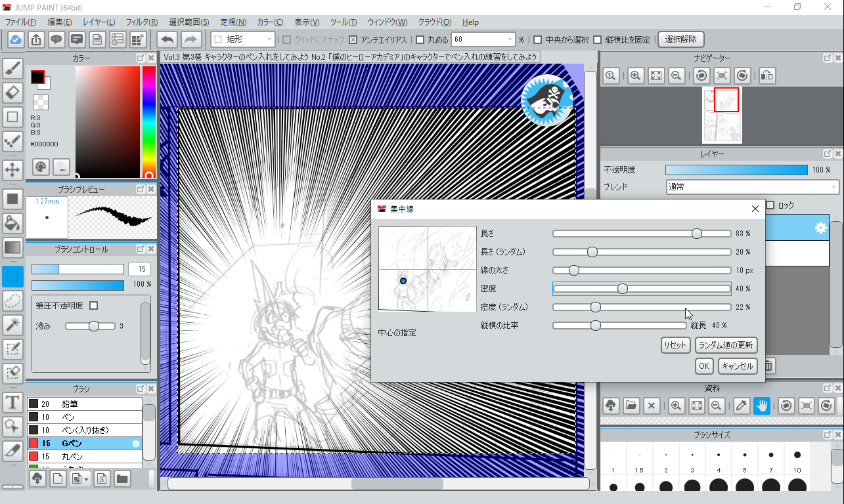The image size is (844, 504).
Task: Activate the Lasso selection tool
Action: click(12, 301)
